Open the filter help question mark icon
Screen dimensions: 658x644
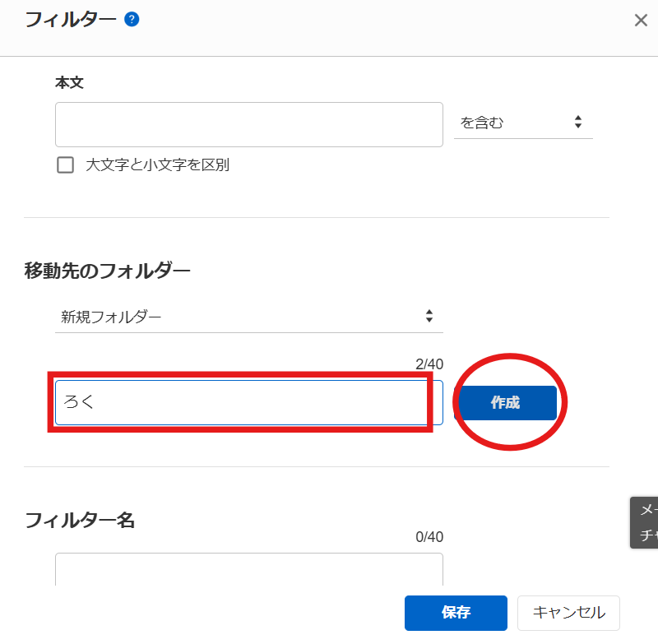(x=132, y=19)
